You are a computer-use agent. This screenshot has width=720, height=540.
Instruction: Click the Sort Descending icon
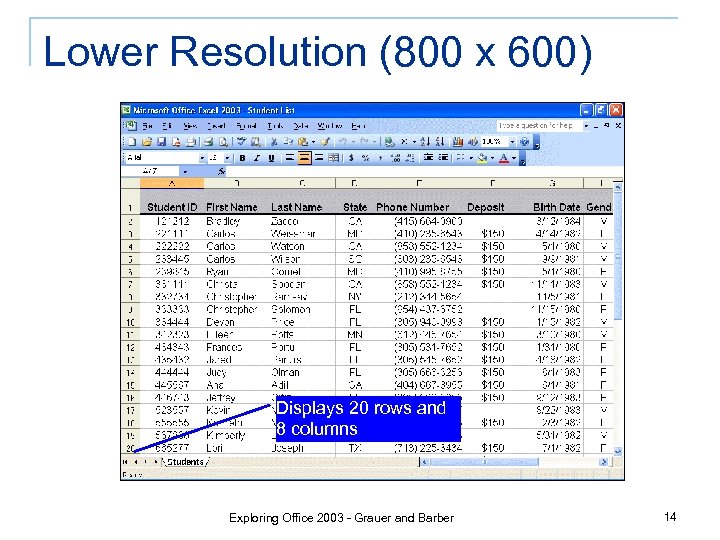439,142
